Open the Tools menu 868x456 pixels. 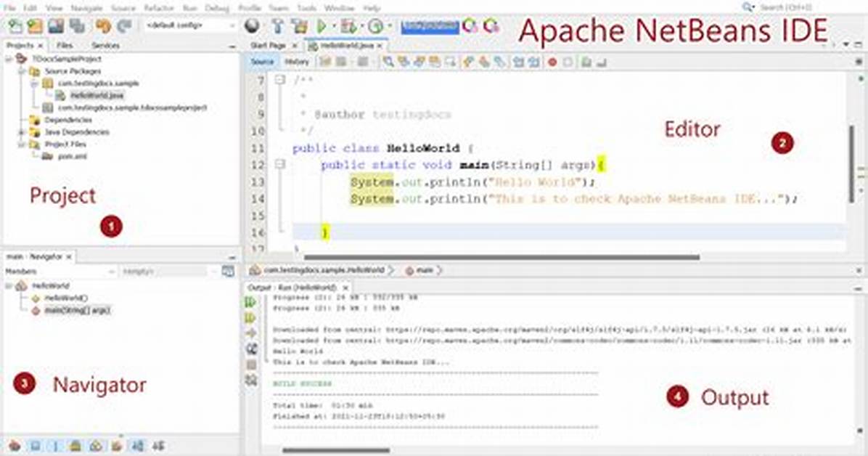coord(306,8)
